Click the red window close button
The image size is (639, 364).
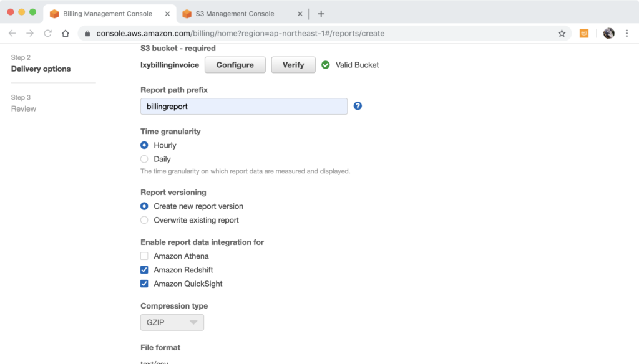[11, 12]
